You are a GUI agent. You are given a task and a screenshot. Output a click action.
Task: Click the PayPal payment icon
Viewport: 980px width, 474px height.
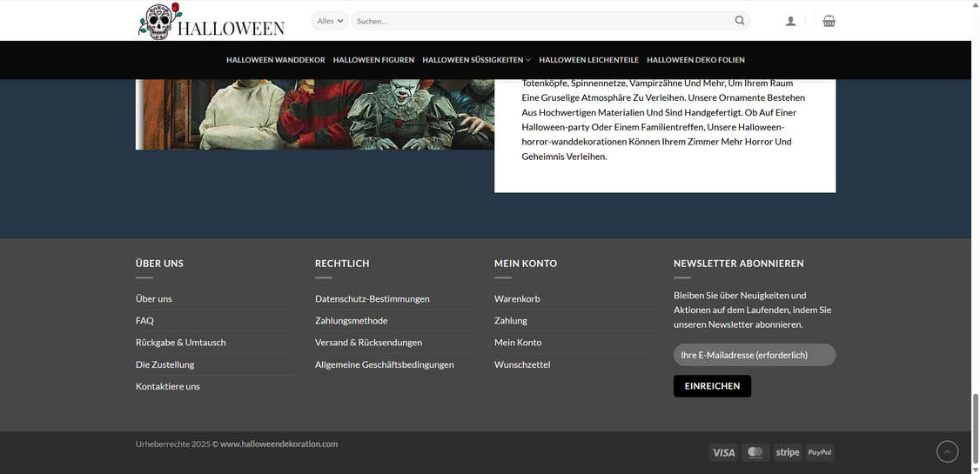pos(819,453)
